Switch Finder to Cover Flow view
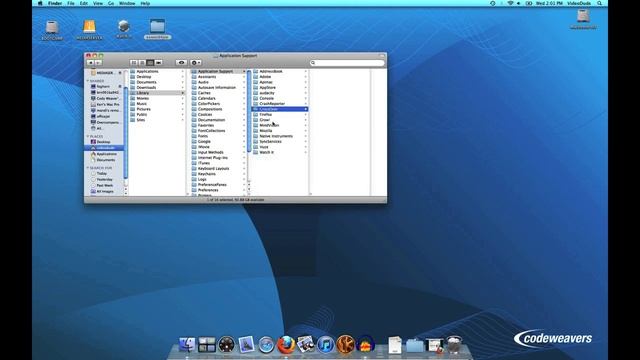This screenshot has height=360, width=640. [159, 62]
